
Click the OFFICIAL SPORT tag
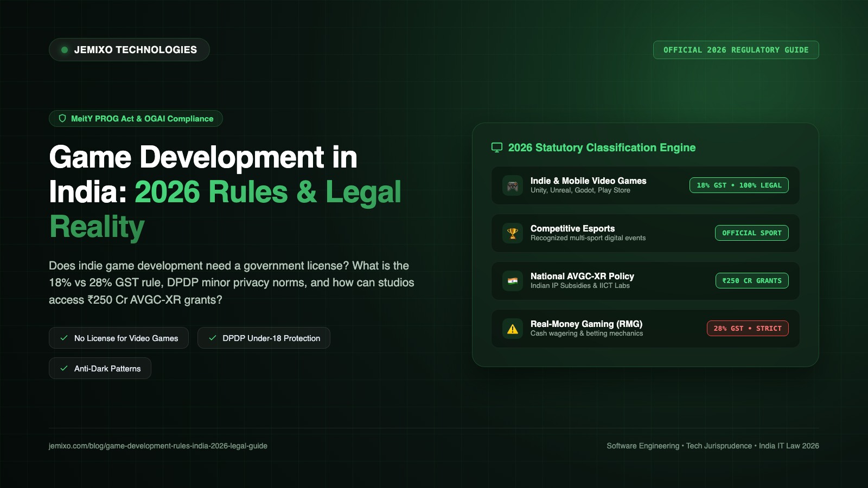[x=752, y=233]
